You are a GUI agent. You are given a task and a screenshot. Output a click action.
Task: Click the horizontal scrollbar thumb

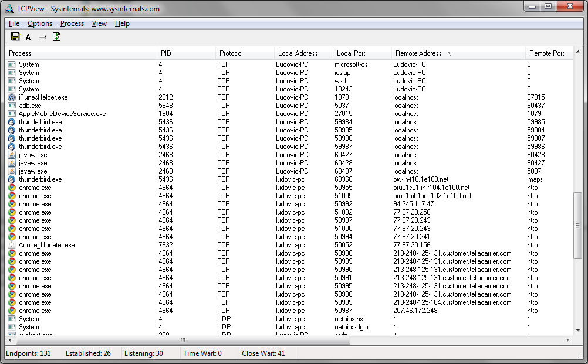point(183,340)
